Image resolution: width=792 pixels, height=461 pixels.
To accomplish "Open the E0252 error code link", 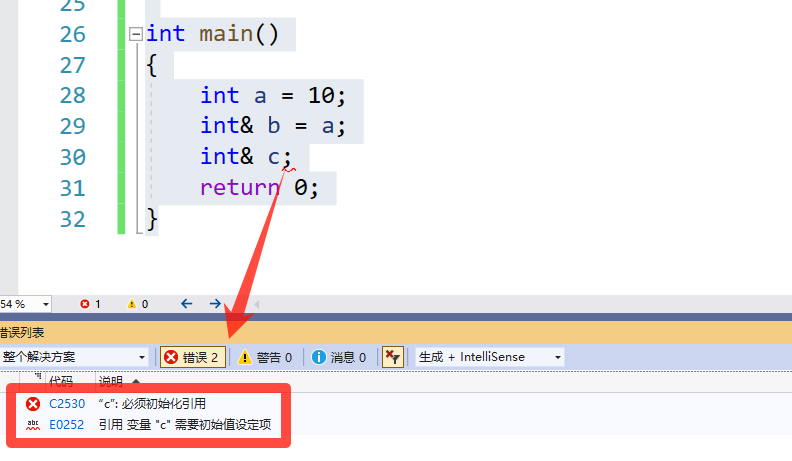I will [66, 425].
